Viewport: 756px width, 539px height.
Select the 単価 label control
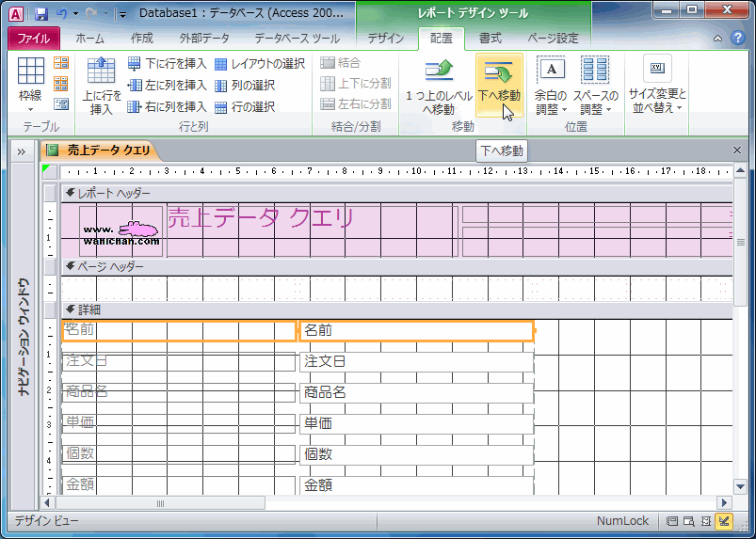[x=179, y=423]
